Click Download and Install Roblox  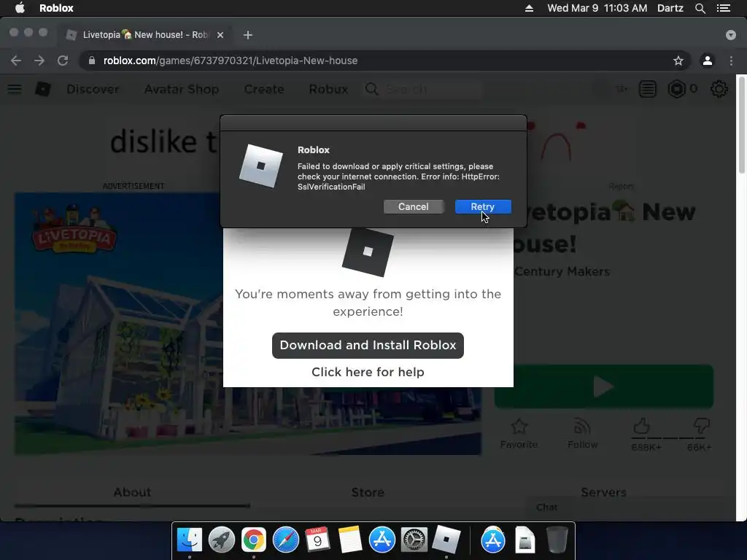(368, 345)
